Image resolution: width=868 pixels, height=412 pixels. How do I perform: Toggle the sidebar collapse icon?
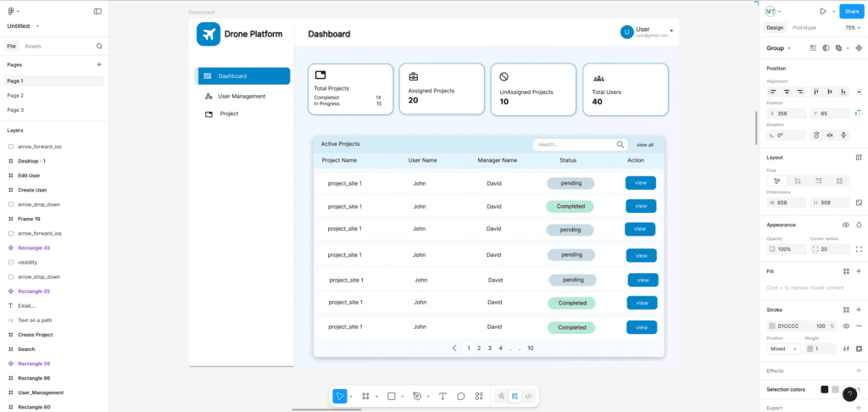pyautogui.click(x=97, y=11)
